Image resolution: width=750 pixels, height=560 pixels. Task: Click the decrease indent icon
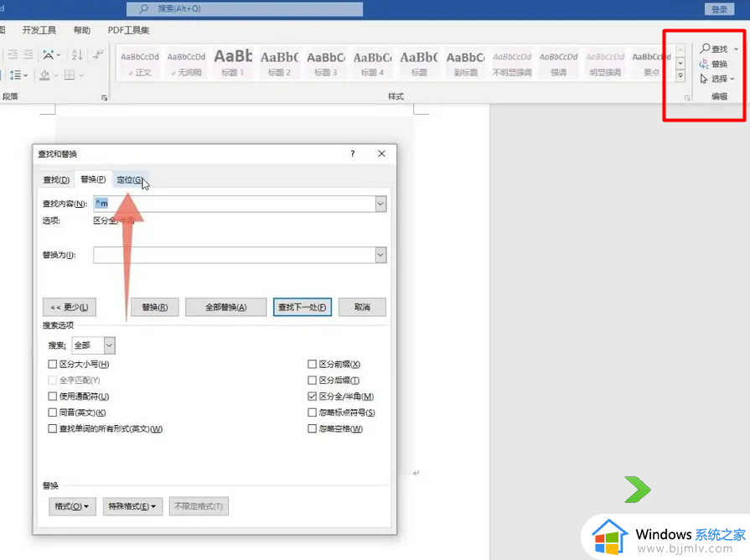pos(13,54)
